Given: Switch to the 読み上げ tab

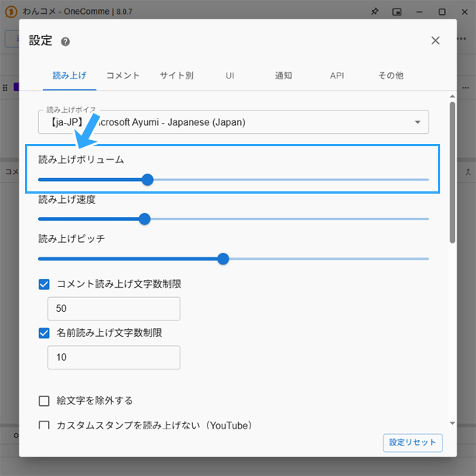Looking at the screenshot, I should click(x=69, y=75).
